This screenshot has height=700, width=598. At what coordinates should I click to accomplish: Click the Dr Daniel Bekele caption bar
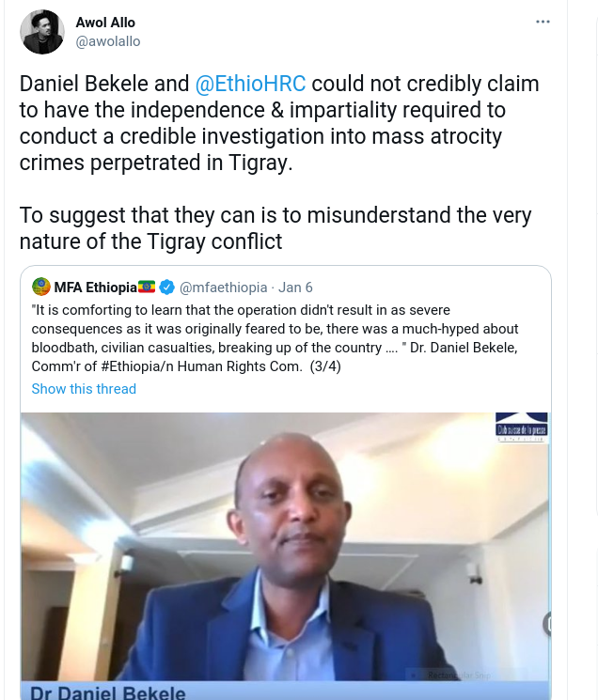click(x=286, y=691)
